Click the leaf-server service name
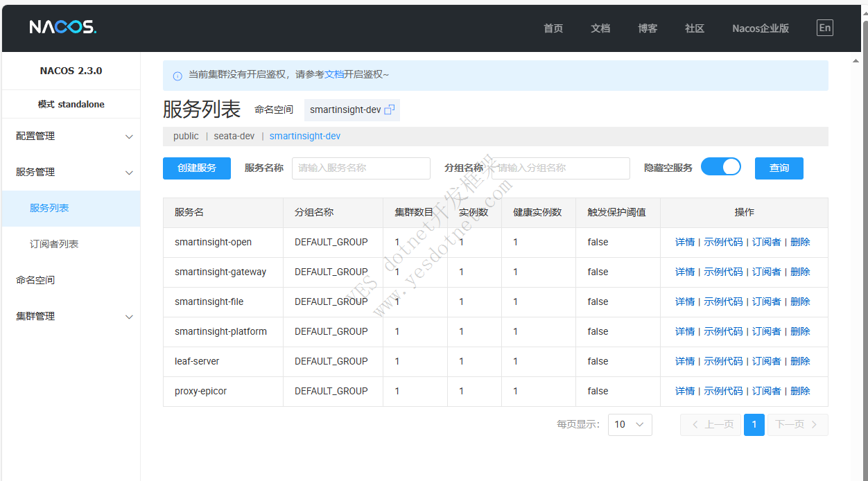 pyautogui.click(x=197, y=362)
